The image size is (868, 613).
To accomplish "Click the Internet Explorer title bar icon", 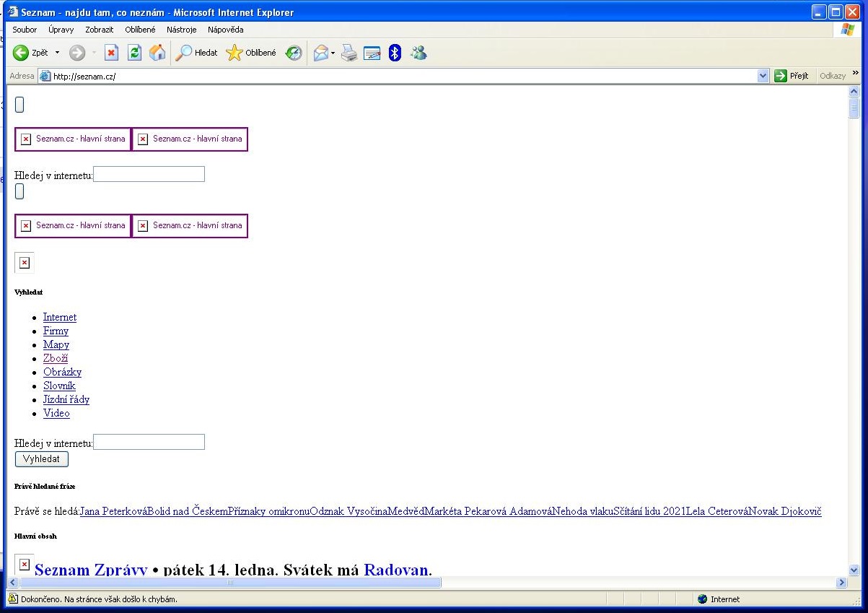I will point(12,12).
